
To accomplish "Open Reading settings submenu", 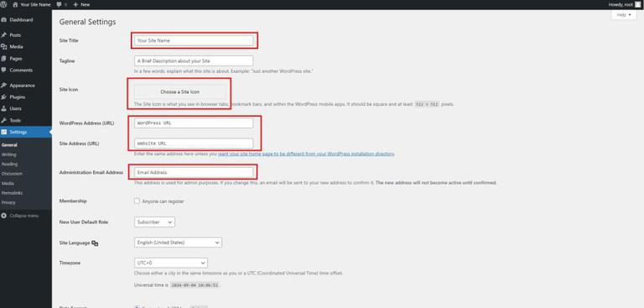I will pos(9,164).
